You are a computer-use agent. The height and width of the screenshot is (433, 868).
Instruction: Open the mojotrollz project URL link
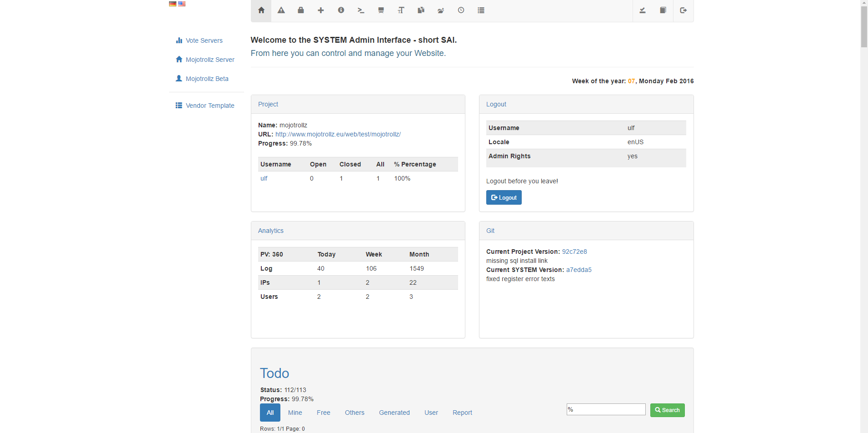click(x=338, y=134)
